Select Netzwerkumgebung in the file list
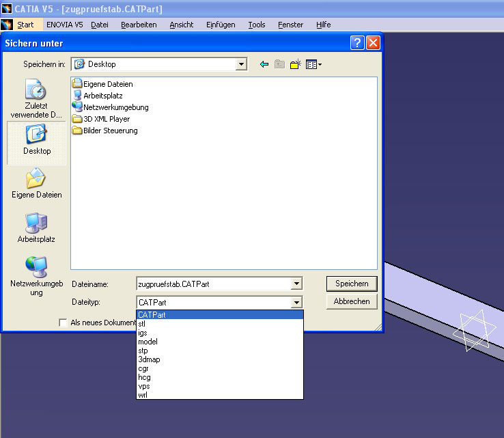The width and height of the screenshot is (504, 438). pyautogui.click(x=111, y=107)
